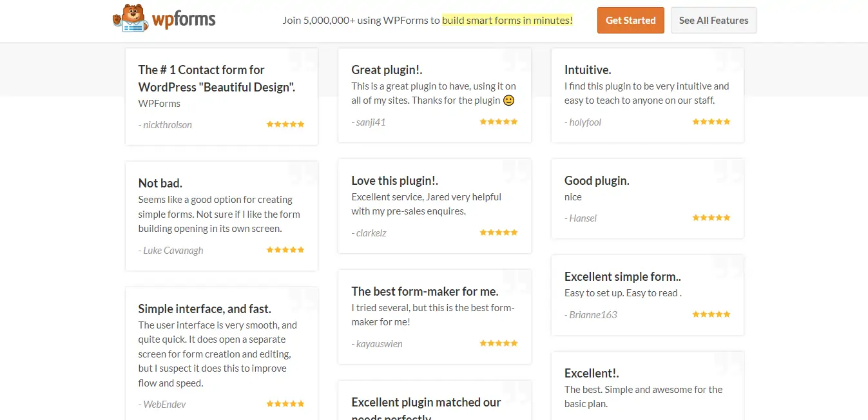
Task: Click star rating on sanji41's review
Action: [x=499, y=122]
